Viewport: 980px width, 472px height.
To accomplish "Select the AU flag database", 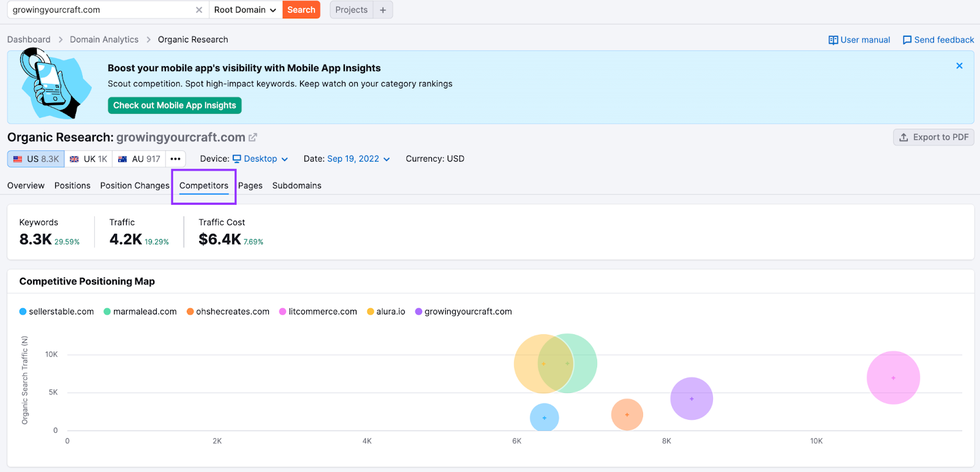I will [x=139, y=159].
